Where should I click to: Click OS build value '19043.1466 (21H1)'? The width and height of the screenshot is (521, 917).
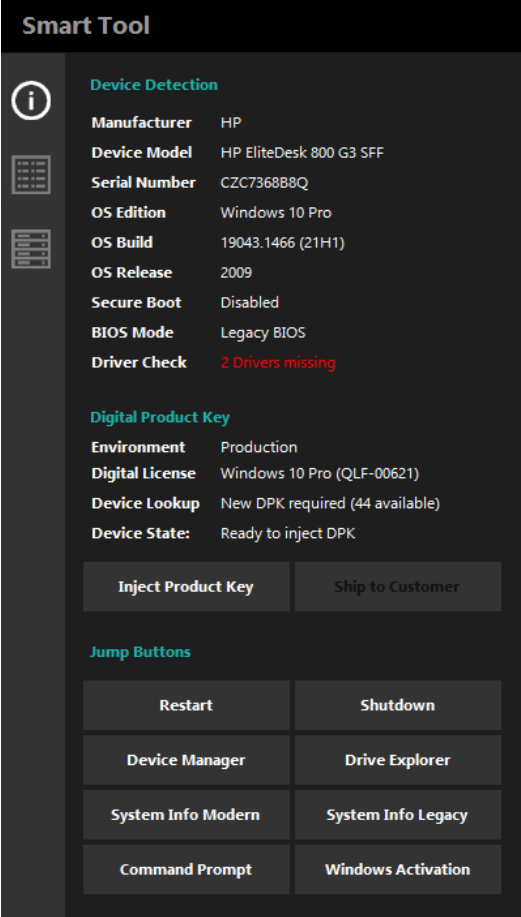coord(282,243)
